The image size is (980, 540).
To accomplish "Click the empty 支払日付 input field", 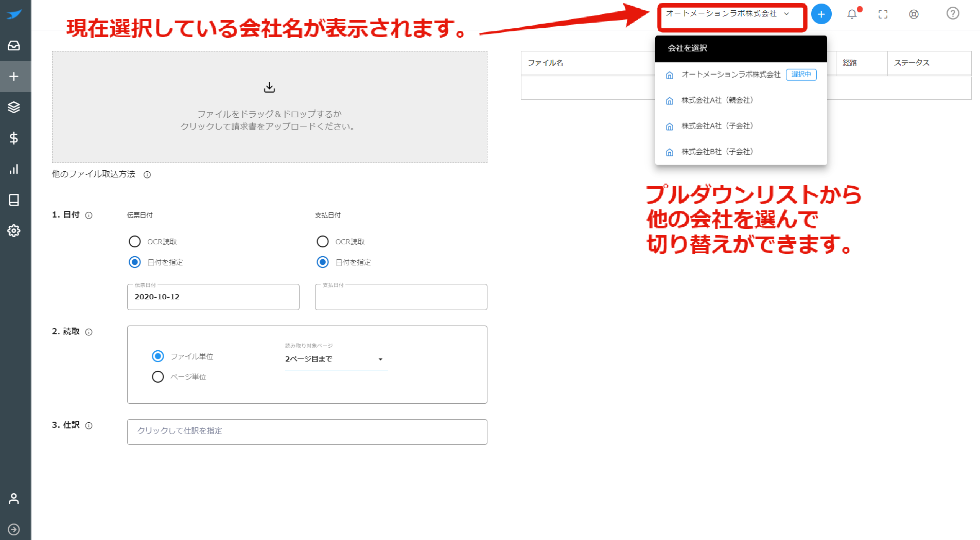I will click(x=401, y=297).
